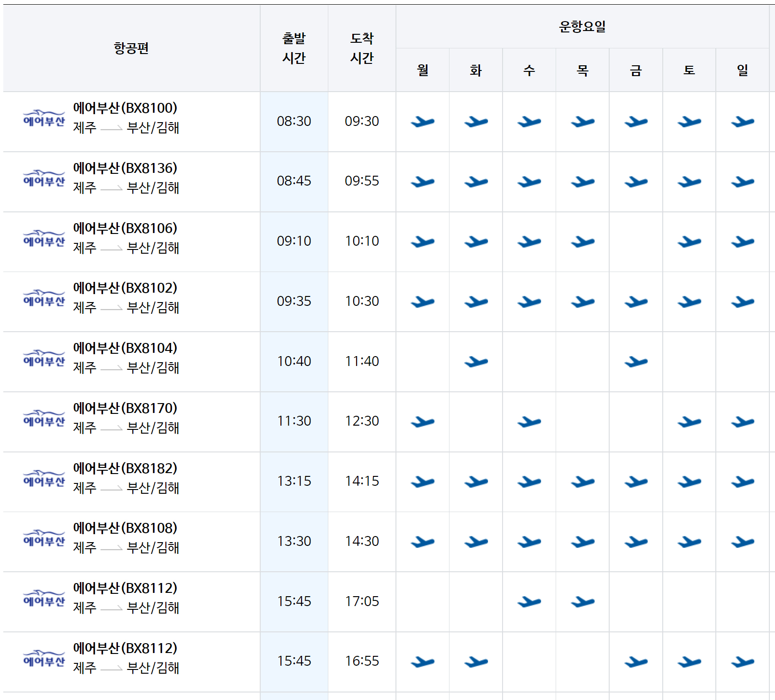Click the 화 day column header
This screenshot has width=775, height=700.
(476, 70)
